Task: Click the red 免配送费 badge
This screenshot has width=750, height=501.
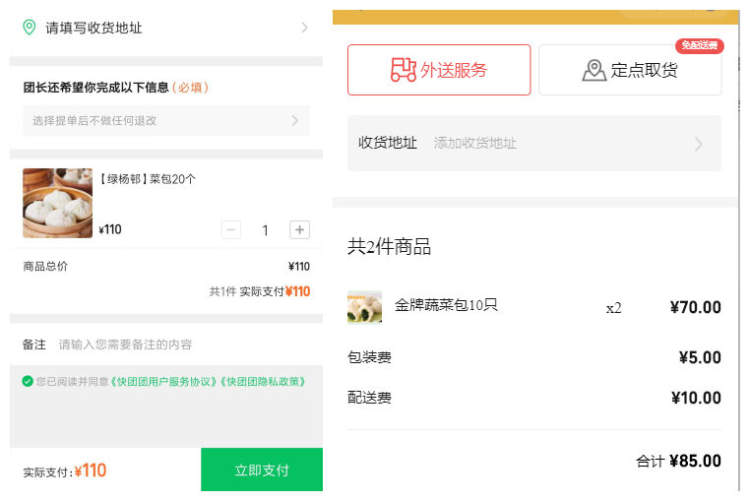Action: click(699, 45)
